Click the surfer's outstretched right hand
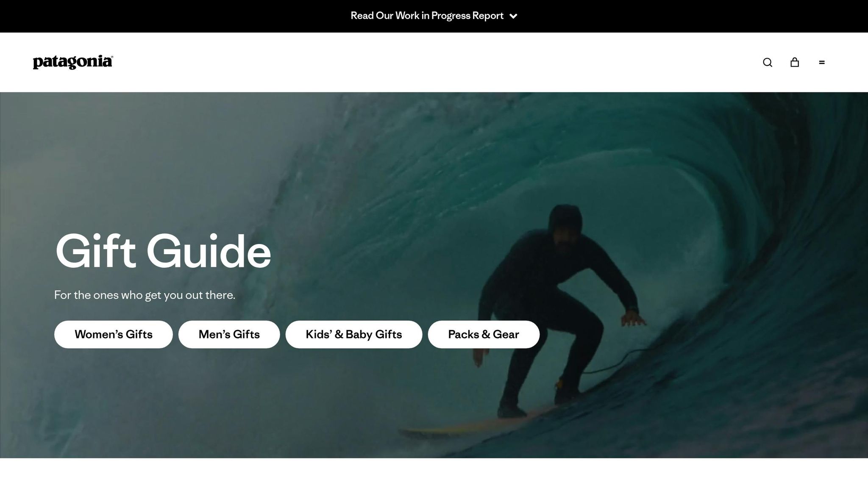 pyautogui.click(x=634, y=318)
